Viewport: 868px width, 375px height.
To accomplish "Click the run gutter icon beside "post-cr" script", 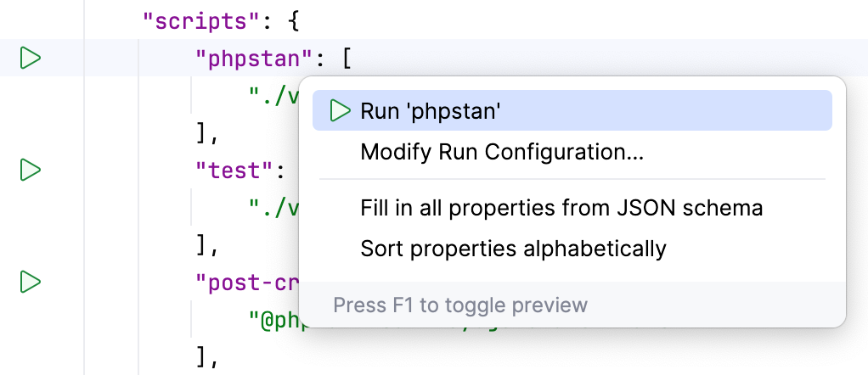I will [31, 282].
